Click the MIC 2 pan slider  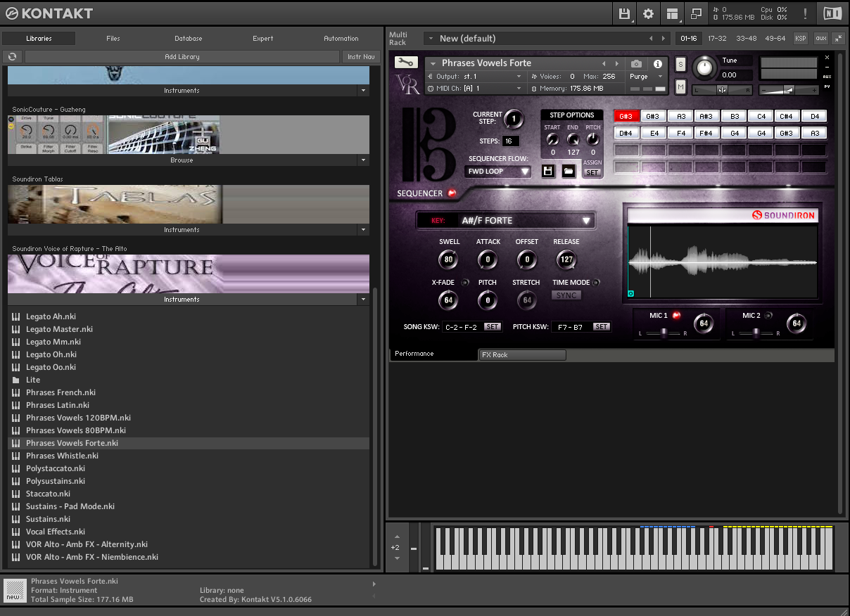coord(755,333)
